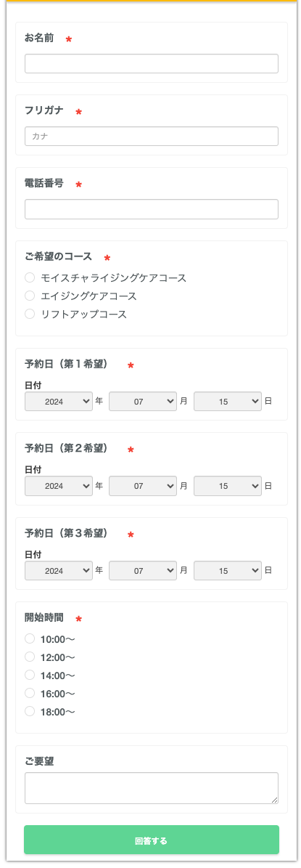Open the year dropdown for 第1希望
Screen dimensions: 301x868
point(59,402)
